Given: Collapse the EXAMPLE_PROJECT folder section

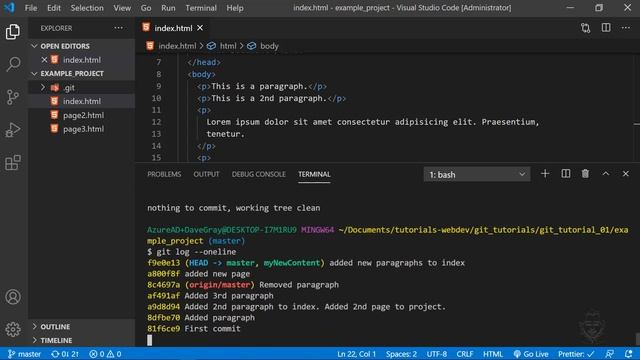Looking at the screenshot, I should pyautogui.click(x=34, y=73).
